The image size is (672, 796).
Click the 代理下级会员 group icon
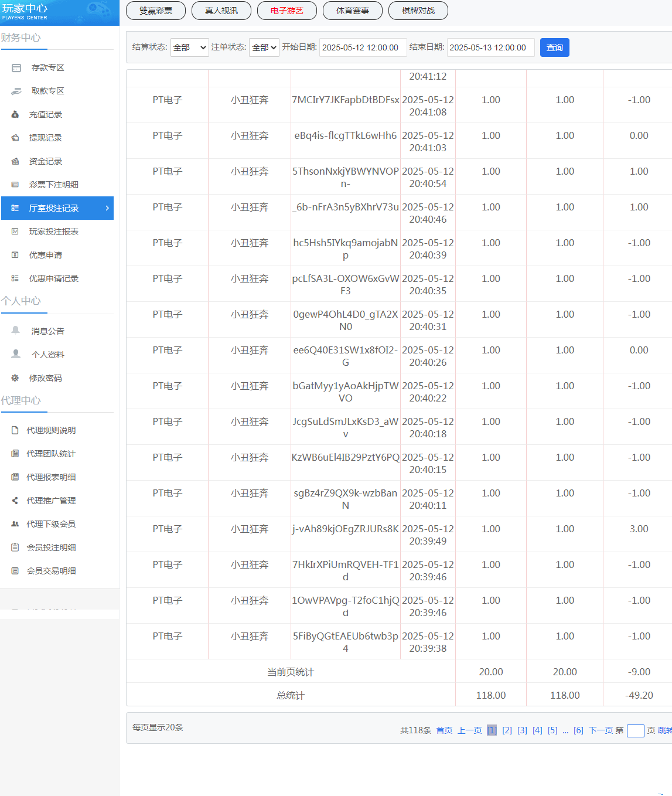tap(15, 524)
